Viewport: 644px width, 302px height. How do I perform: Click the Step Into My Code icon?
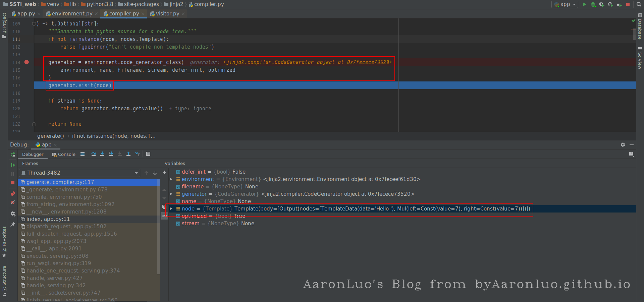point(111,154)
